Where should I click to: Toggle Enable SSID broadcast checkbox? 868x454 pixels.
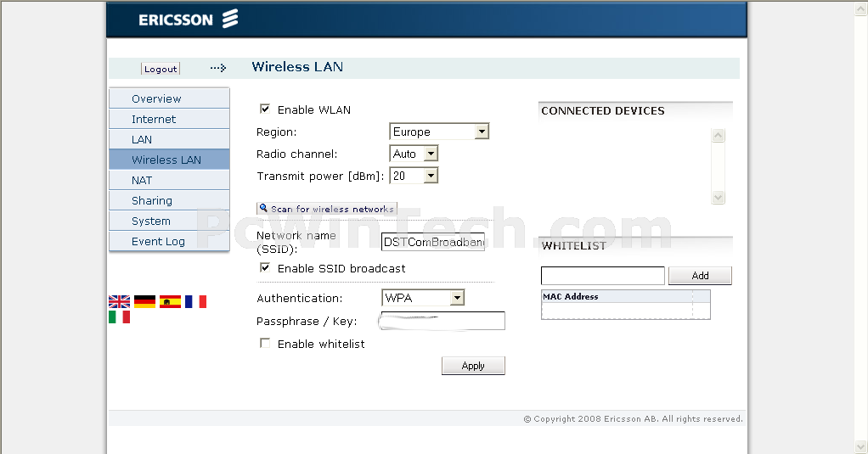265,267
